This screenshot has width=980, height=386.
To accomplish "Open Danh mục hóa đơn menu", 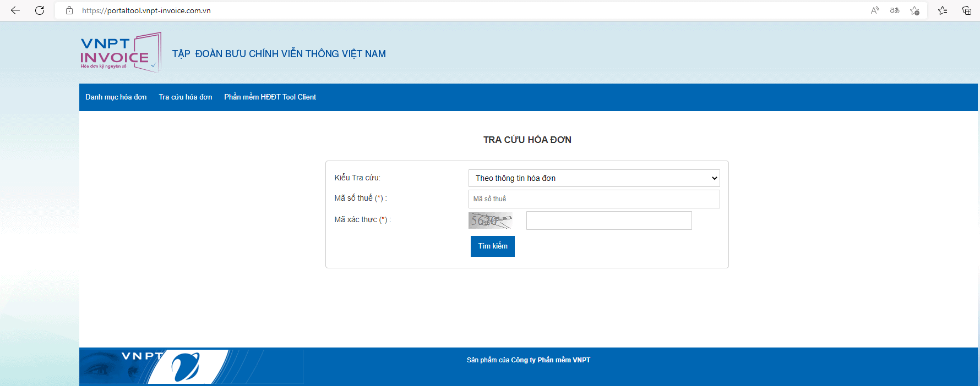I will [116, 97].
